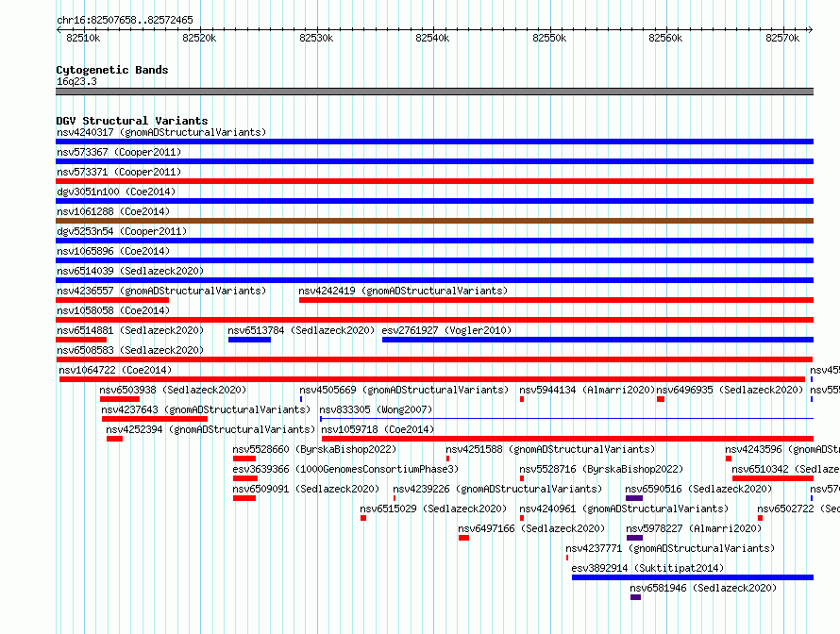Select the esv2761927 Vogler2010 label
Screen dimensions: 840x634
pyautogui.click(x=446, y=330)
